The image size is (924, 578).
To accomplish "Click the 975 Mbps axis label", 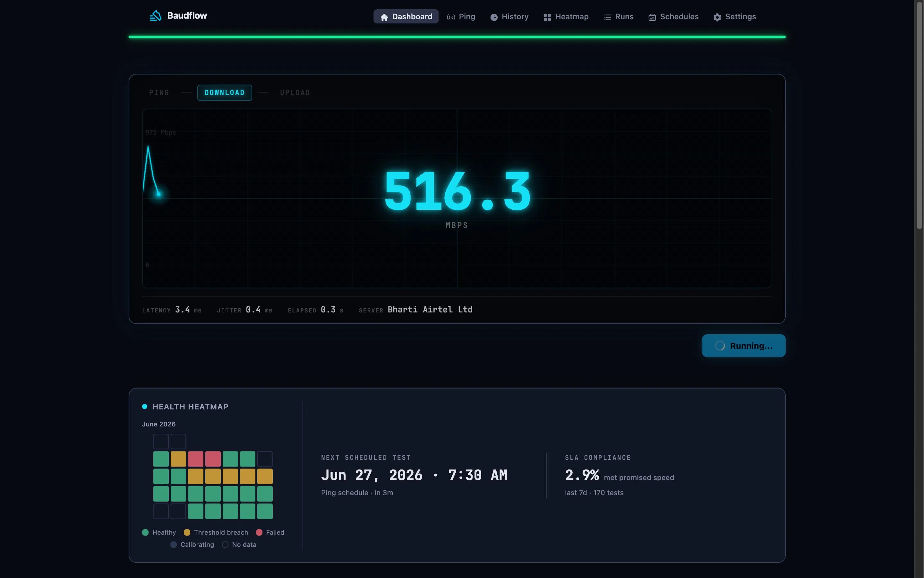I will point(160,133).
